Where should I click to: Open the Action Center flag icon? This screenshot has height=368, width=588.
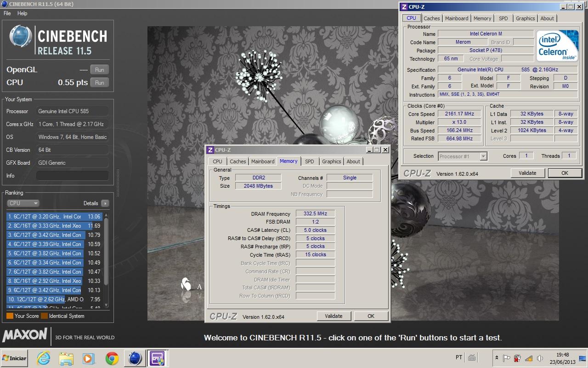(x=507, y=358)
